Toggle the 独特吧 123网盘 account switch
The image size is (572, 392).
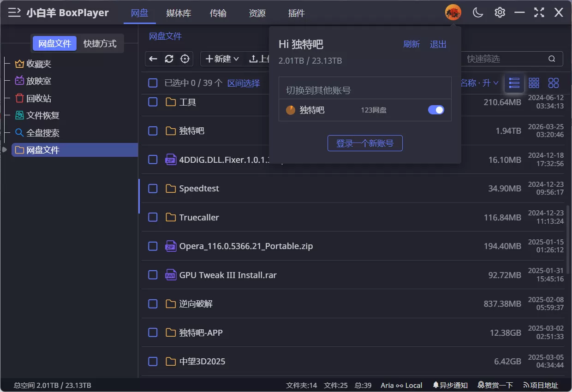435,110
